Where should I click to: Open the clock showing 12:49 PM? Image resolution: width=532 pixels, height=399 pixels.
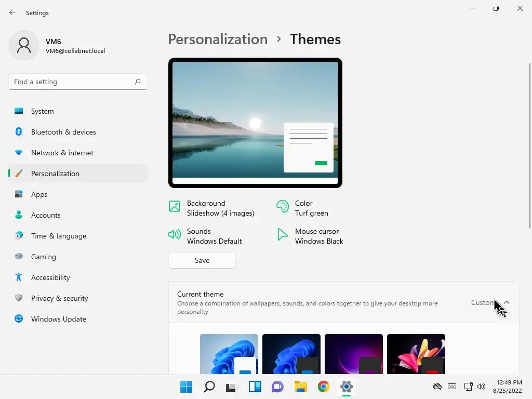click(507, 387)
